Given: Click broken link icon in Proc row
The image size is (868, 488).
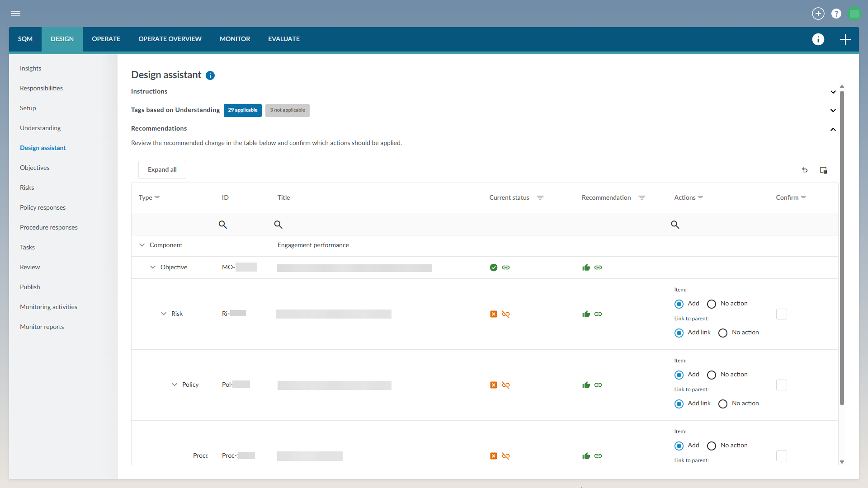Looking at the screenshot, I should 506,456.
